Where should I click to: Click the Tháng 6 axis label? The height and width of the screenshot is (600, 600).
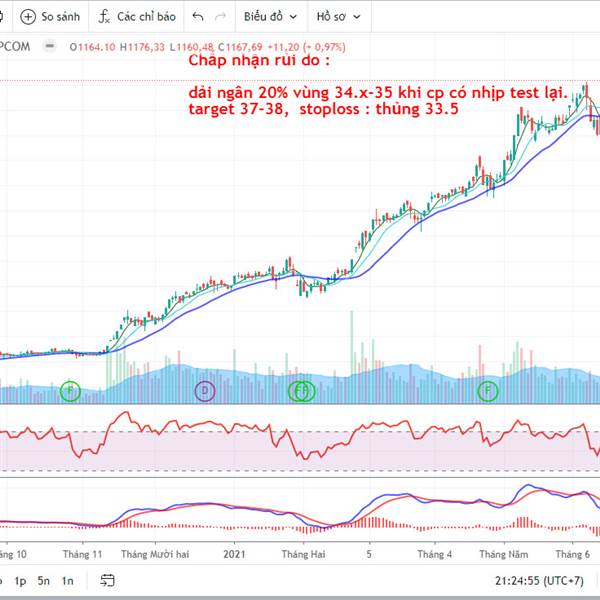pyautogui.click(x=572, y=554)
